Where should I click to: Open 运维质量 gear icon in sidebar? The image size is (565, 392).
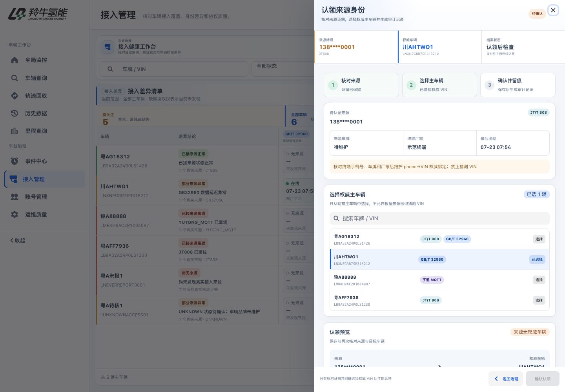coord(15,214)
